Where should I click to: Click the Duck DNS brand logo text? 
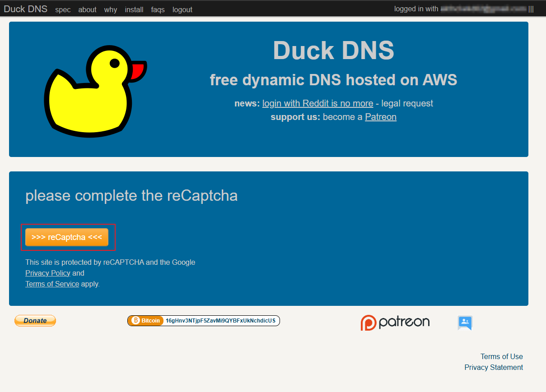click(x=25, y=9)
